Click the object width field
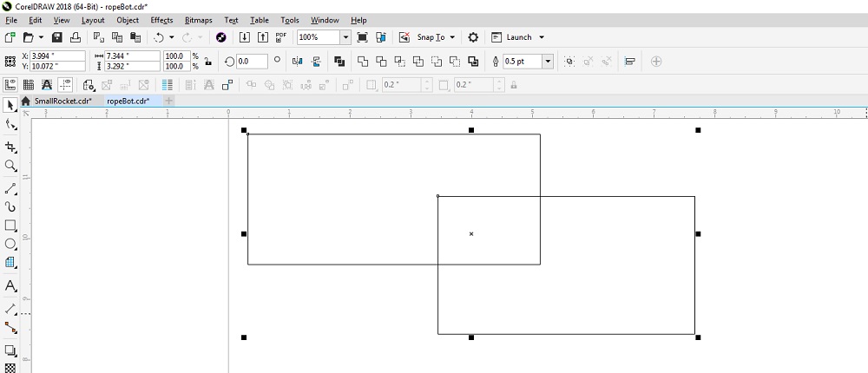 pos(132,56)
